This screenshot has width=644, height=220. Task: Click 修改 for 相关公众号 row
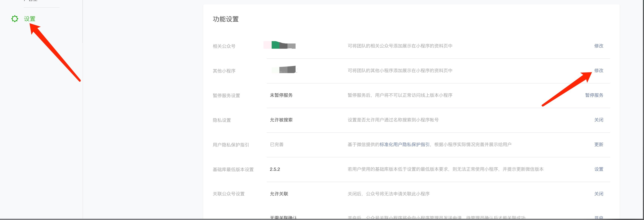tap(598, 46)
